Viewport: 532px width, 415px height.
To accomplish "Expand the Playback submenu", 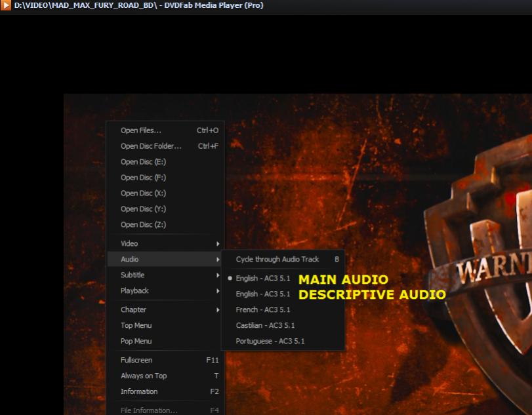I will point(165,290).
